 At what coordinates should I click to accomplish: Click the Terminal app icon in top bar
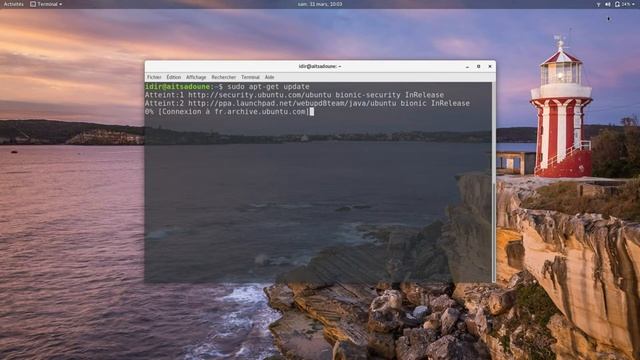coord(33,4)
